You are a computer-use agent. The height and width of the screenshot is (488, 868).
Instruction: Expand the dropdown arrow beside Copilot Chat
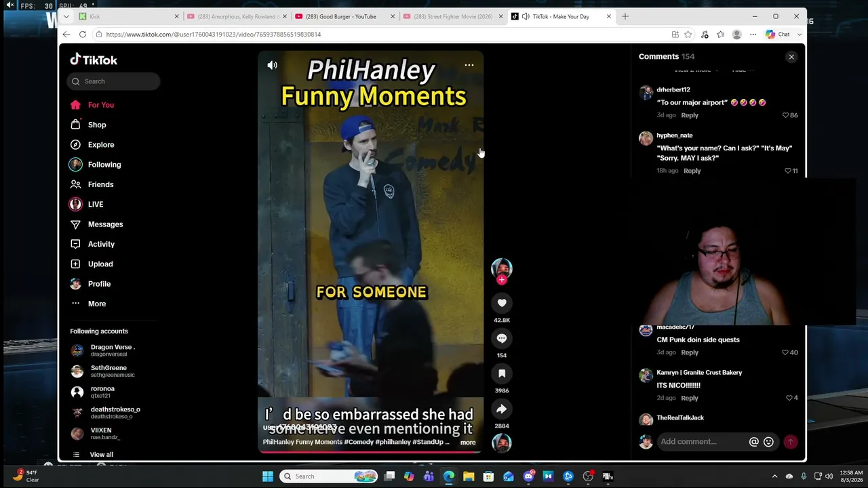point(800,35)
